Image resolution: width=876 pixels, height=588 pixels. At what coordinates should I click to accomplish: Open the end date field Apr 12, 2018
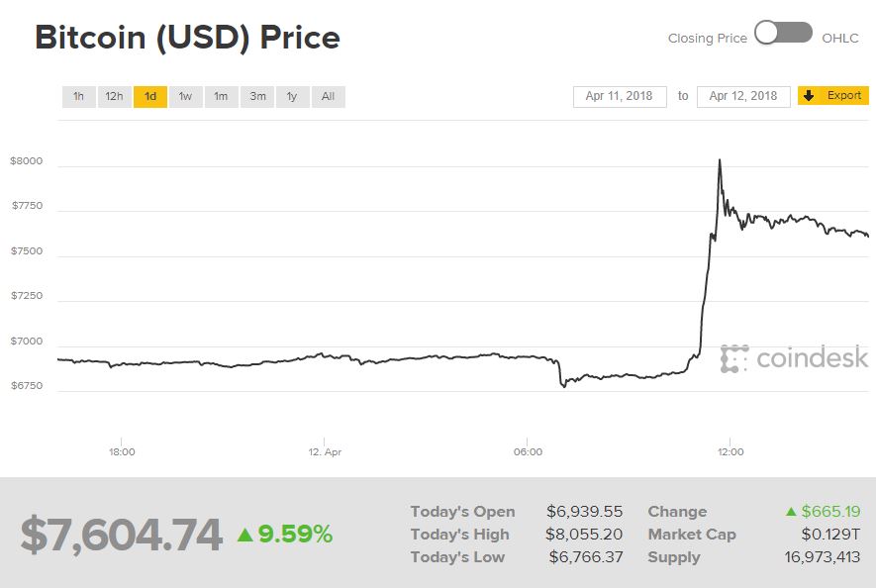tap(743, 96)
